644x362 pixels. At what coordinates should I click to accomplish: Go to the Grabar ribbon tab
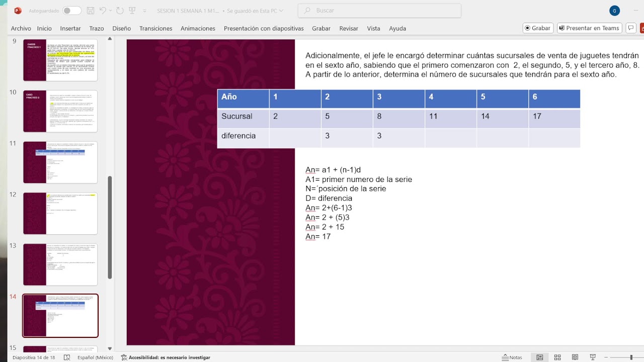[x=321, y=29]
